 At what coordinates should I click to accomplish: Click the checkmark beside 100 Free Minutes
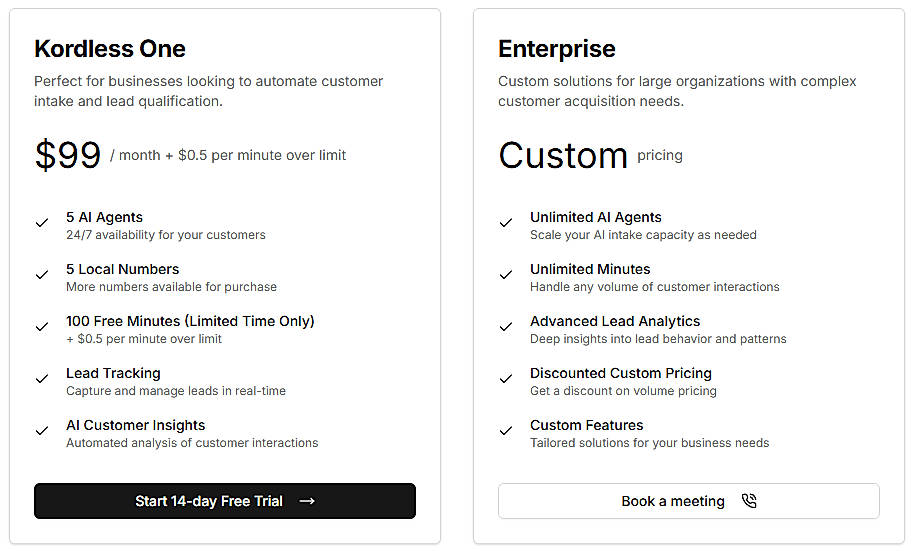click(42, 327)
